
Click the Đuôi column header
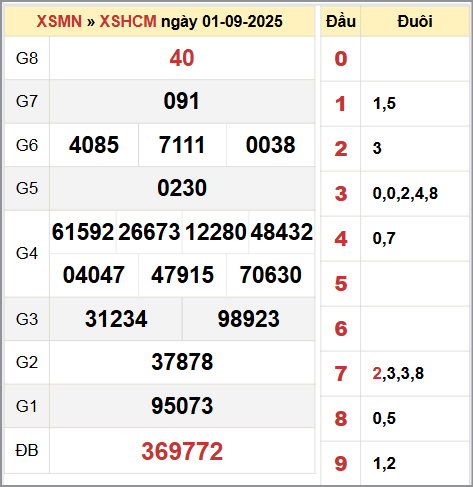(415, 21)
